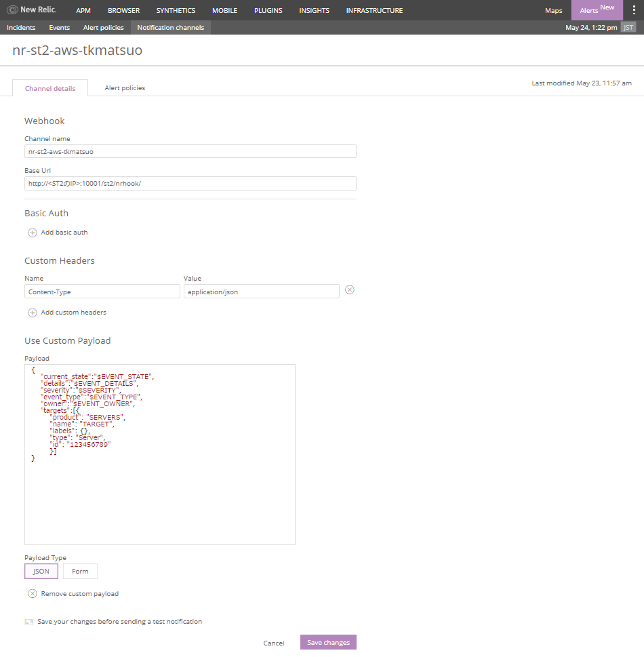Click the New Relic logo icon
The width and height of the screenshot is (644, 657).
point(13,9)
